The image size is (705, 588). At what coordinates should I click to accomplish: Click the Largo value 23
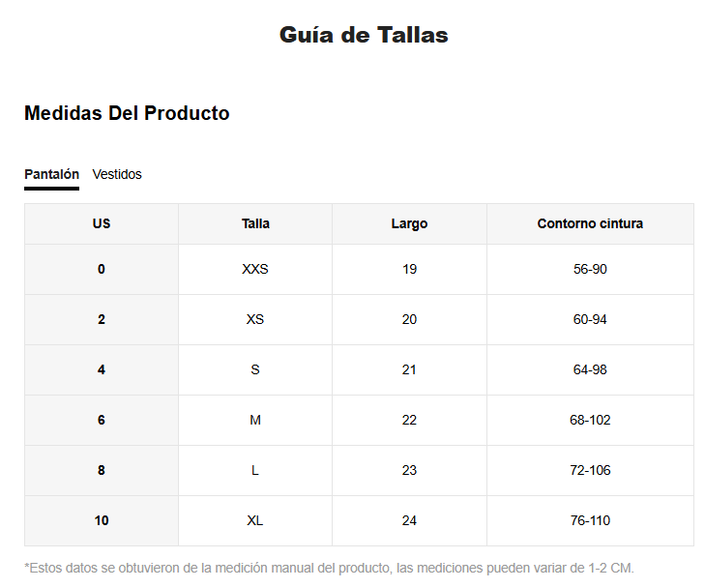409,470
